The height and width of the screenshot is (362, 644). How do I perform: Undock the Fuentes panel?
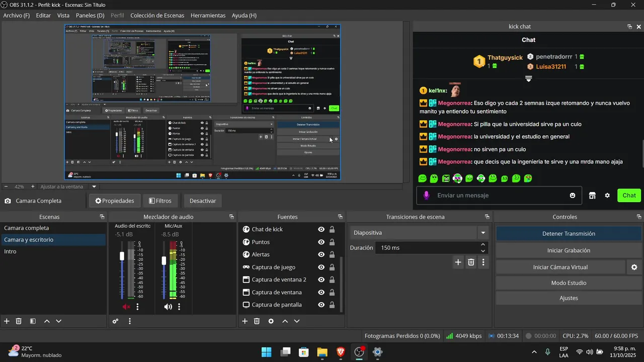[x=340, y=217]
